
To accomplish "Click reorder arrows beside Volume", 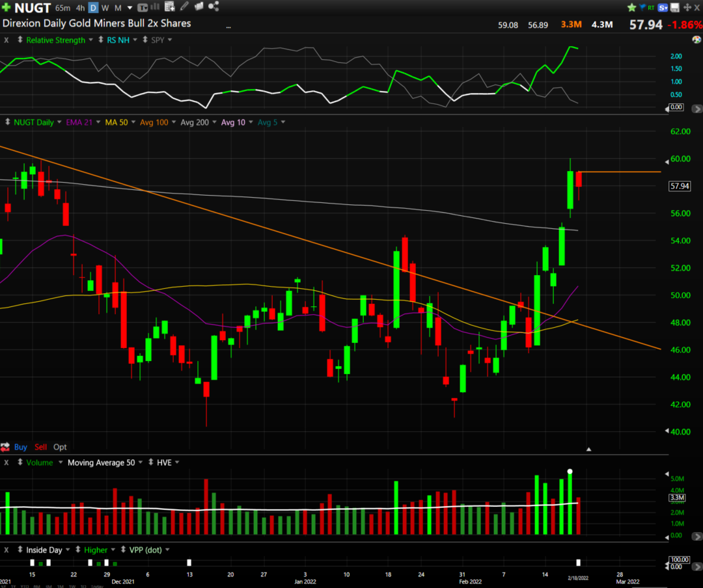I will point(20,462).
